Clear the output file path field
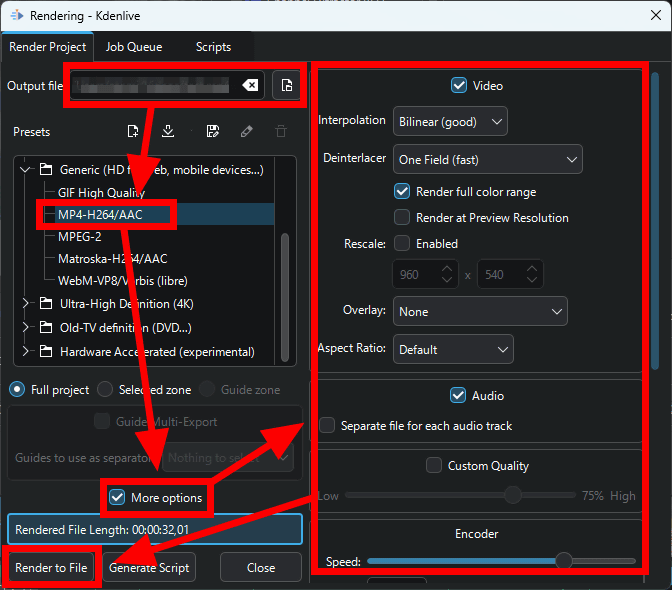The image size is (672, 590). pyautogui.click(x=250, y=86)
